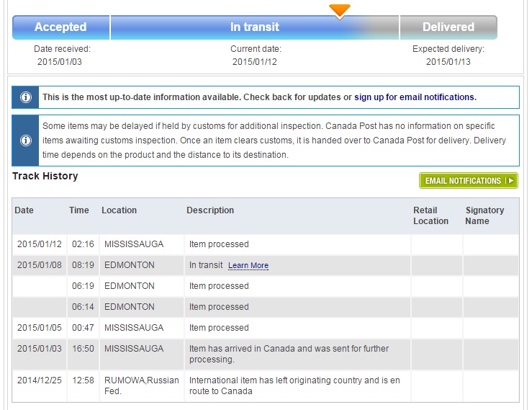Select the In transit status segment
The height and width of the screenshot is (410, 532).
pos(254,27)
